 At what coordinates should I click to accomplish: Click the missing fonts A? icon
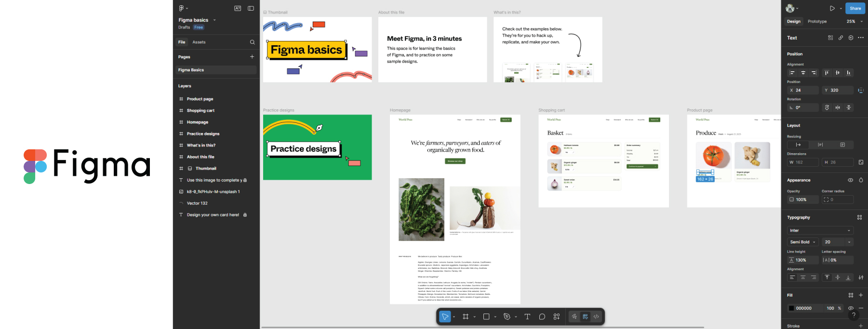[x=238, y=8]
